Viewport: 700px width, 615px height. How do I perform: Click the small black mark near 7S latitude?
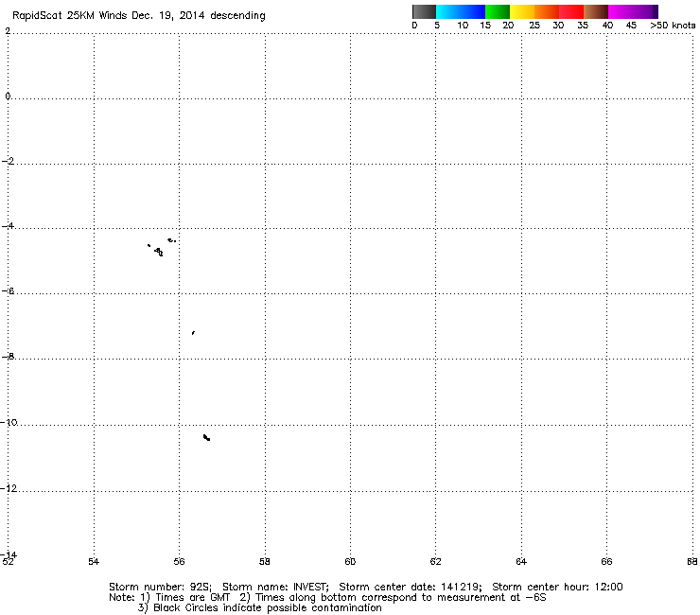193,333
